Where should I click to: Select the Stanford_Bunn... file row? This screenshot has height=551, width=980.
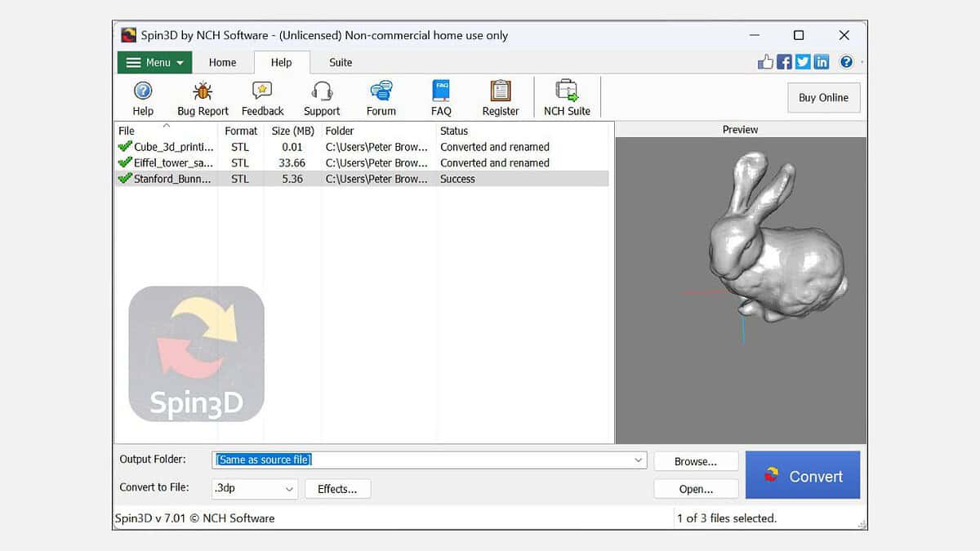point(362,179)
